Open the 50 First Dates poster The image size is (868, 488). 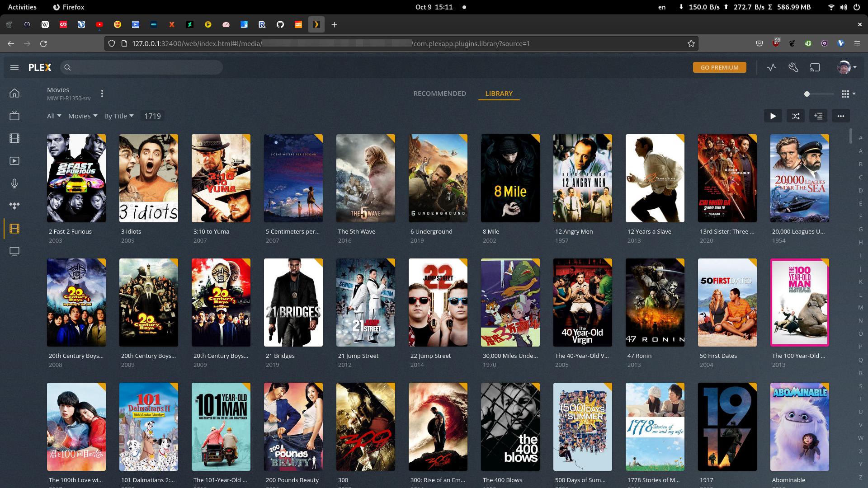(x=727, y=302)
